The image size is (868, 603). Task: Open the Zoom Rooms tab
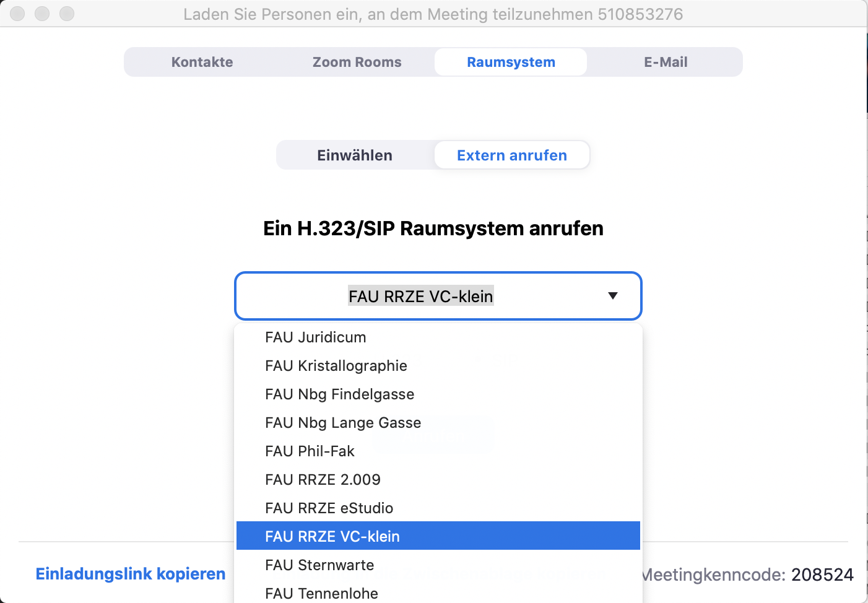357,62
